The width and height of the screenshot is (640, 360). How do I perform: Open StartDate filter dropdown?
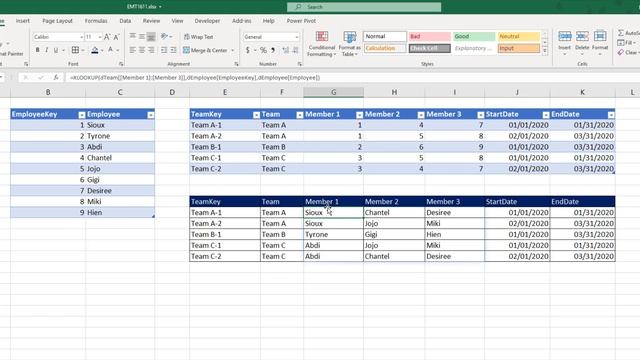tap(546, 115)
